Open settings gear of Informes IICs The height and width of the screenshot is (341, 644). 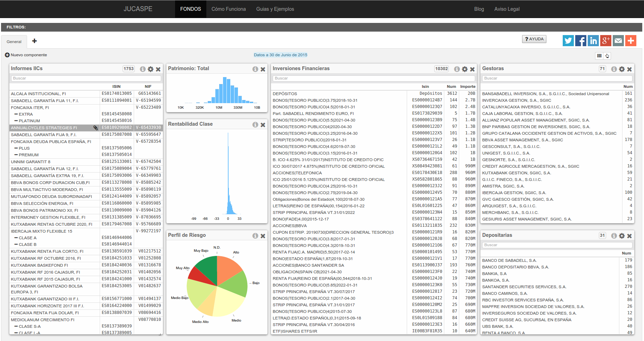pyautogui.click(x=150, y=69)
